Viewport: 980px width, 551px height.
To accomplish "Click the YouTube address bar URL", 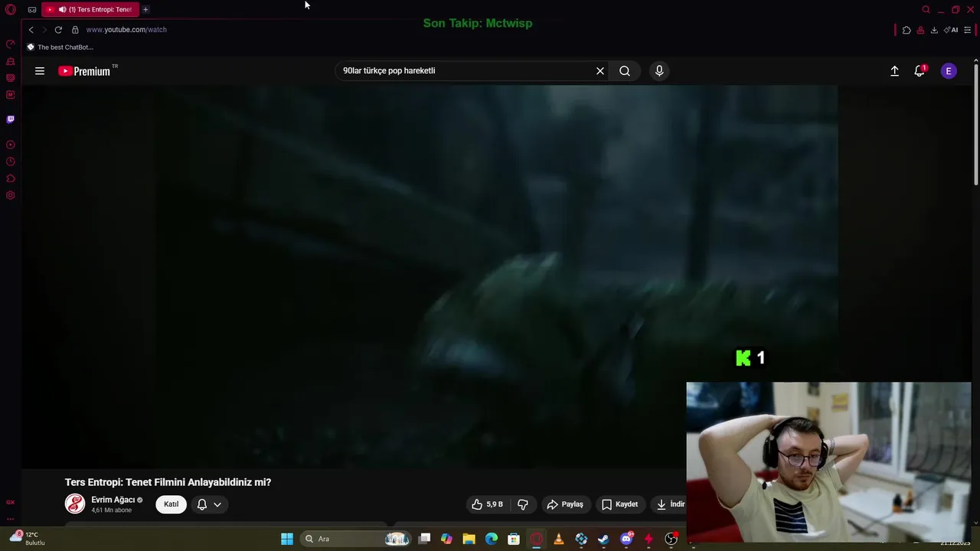I will 126,30.
